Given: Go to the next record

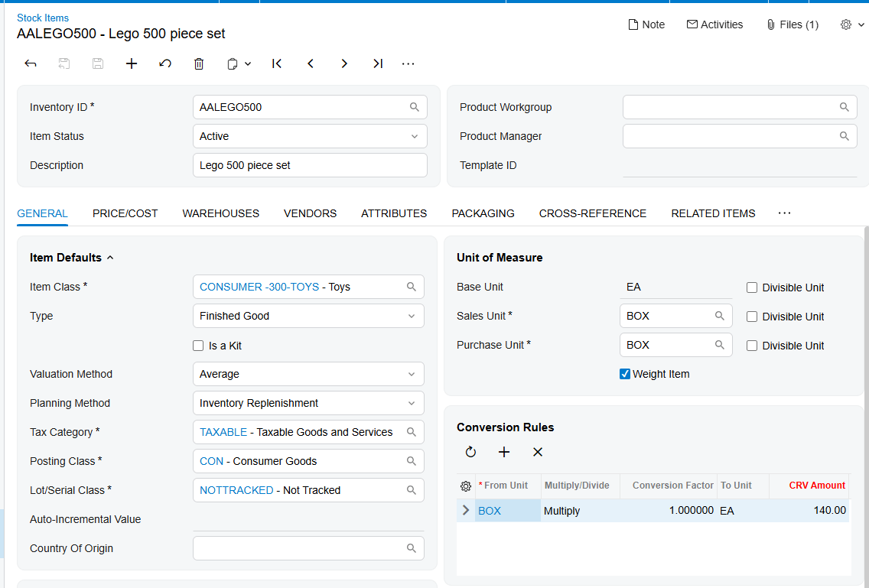Looking at the screenshot, I should (344, 63).
